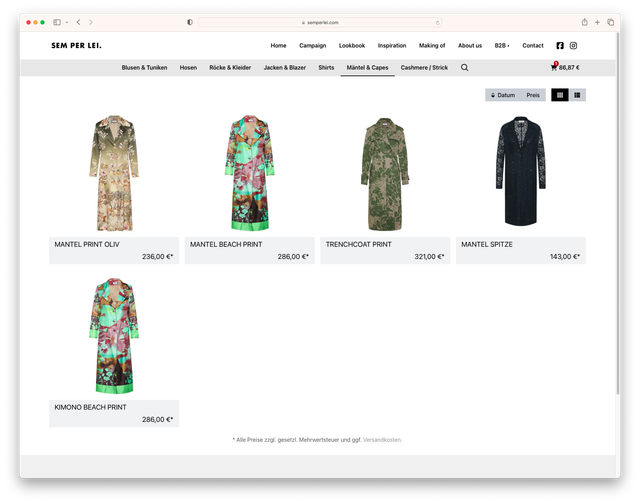Open the Instagram profile icon
The image size is (640, 504).
click(573, 45)
